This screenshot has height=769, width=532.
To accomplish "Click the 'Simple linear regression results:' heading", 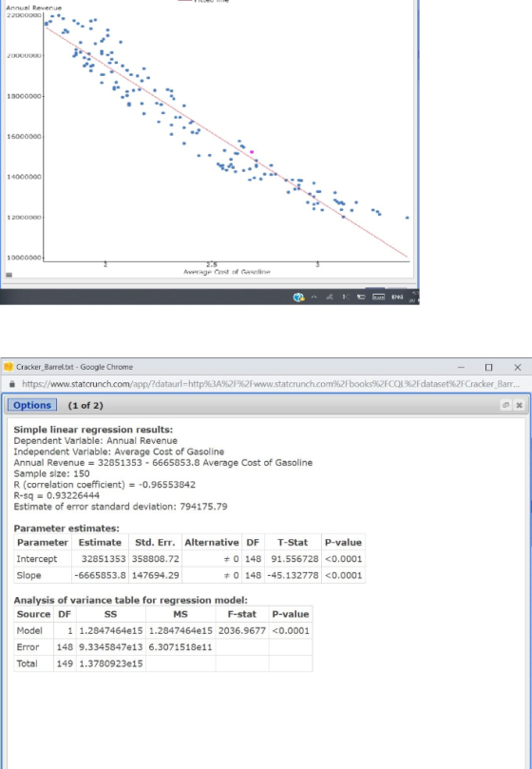I will point(93,430).
